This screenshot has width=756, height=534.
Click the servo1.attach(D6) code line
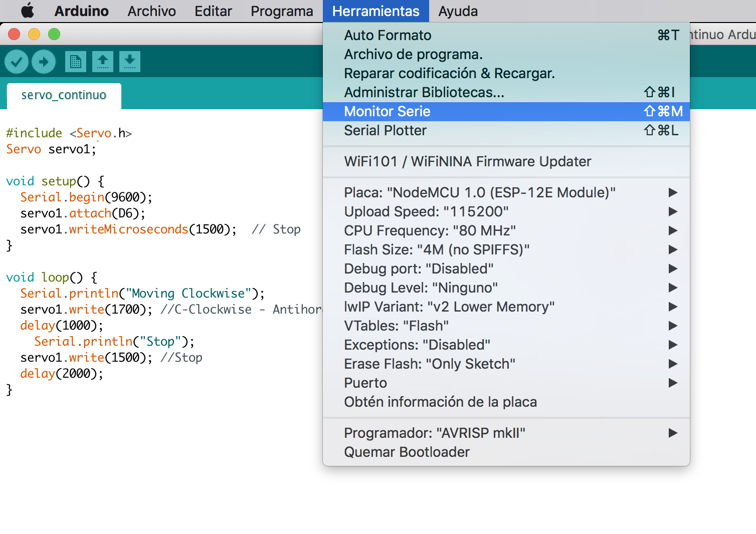click(x=83, y=213)
